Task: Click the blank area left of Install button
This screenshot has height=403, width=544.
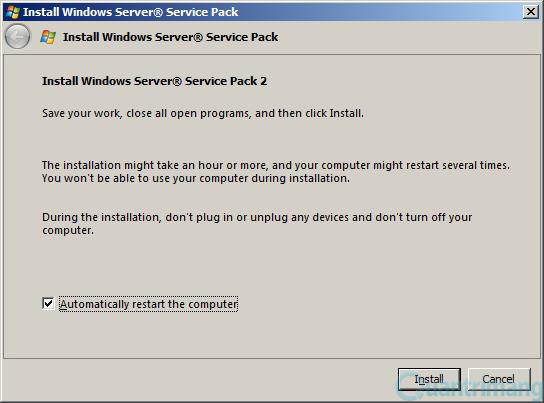Action: click(198, 379)
